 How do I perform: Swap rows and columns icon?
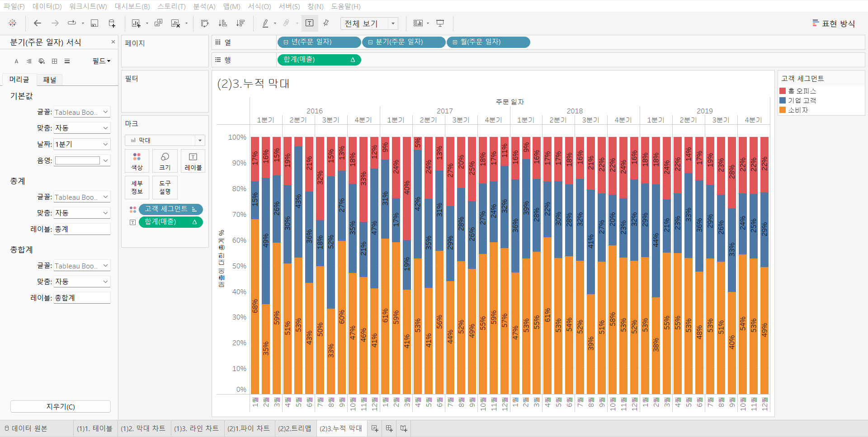[x=205, y=23]
